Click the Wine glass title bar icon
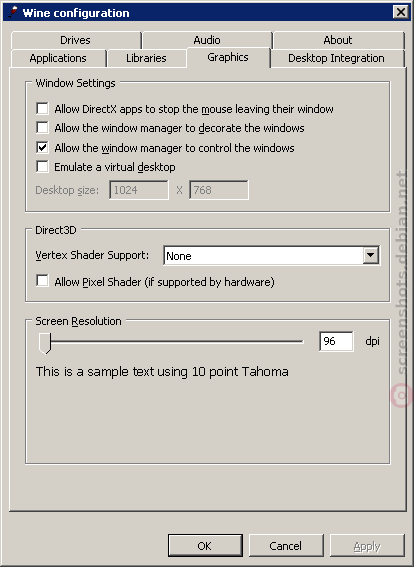Image resolution: width=414 pixels, height=567 pixels. 12,13
